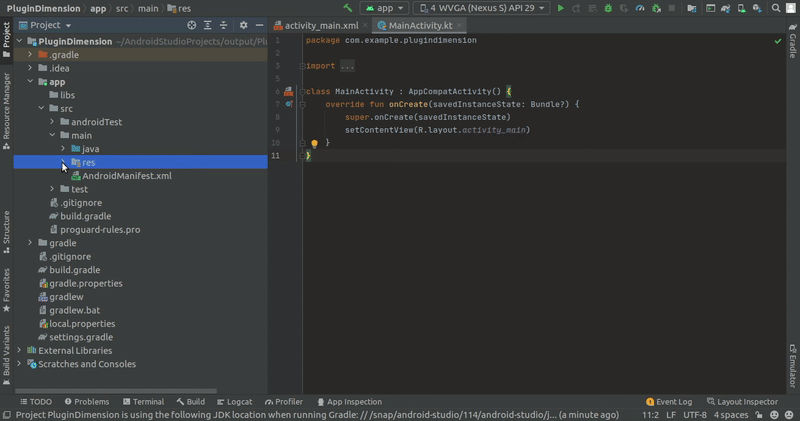Screen dimensions: 800x421
Task: Click Attach Debugger to Android Process icon
Action: click(x=656, y=8)
